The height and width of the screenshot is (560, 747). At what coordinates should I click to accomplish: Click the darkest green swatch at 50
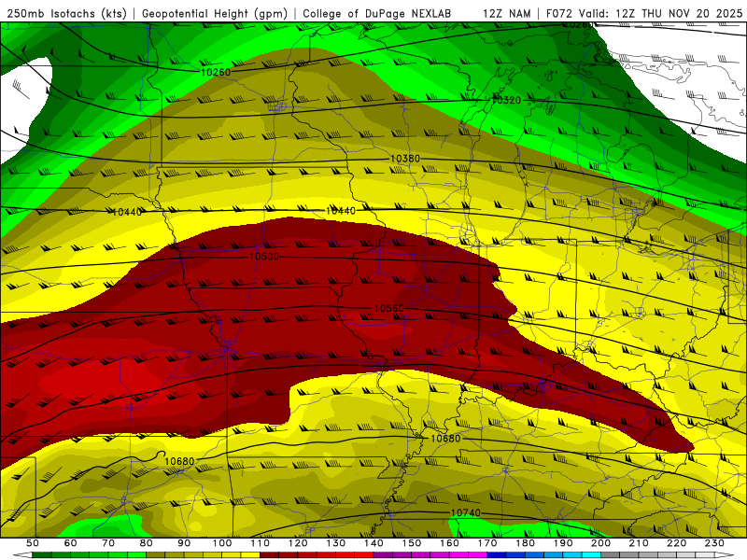pyautogui.click(x=42, y=555)
